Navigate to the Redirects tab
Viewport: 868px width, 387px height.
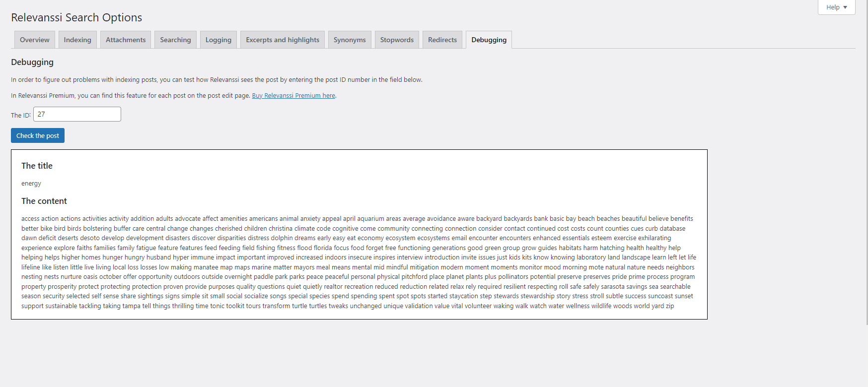coord(442,40)
